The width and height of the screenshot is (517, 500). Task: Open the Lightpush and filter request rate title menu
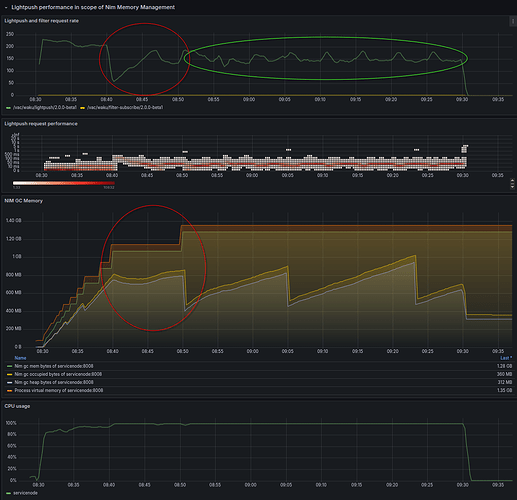[x=41, y=21]
